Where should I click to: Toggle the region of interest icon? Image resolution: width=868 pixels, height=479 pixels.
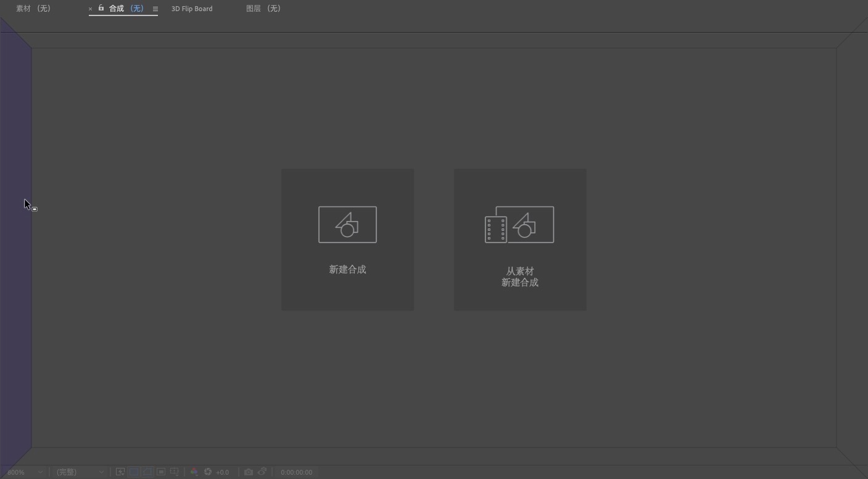coord(161,472)
